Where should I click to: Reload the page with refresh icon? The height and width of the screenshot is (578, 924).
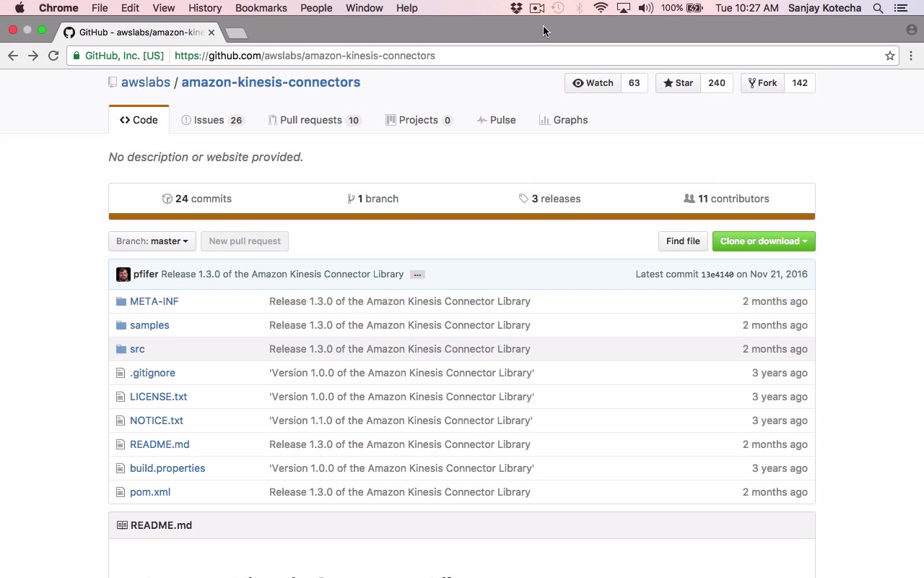click(53, 56)
